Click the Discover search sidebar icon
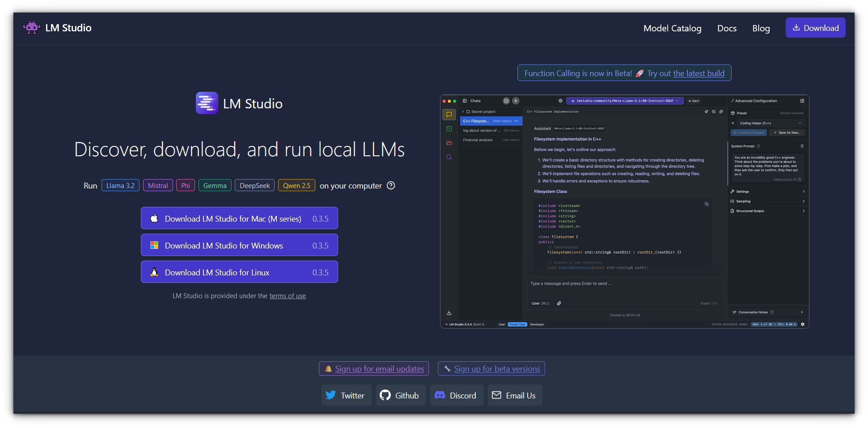 coord(449,157)
